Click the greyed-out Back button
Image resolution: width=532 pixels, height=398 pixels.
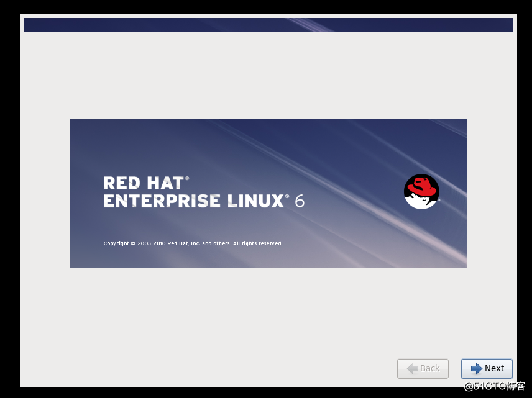423,368
